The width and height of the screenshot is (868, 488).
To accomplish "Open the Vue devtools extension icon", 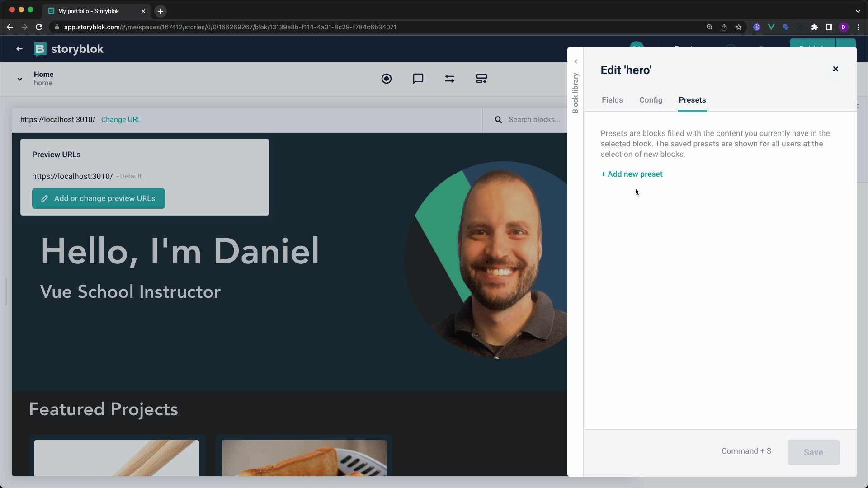I will (x=771, y=27).
